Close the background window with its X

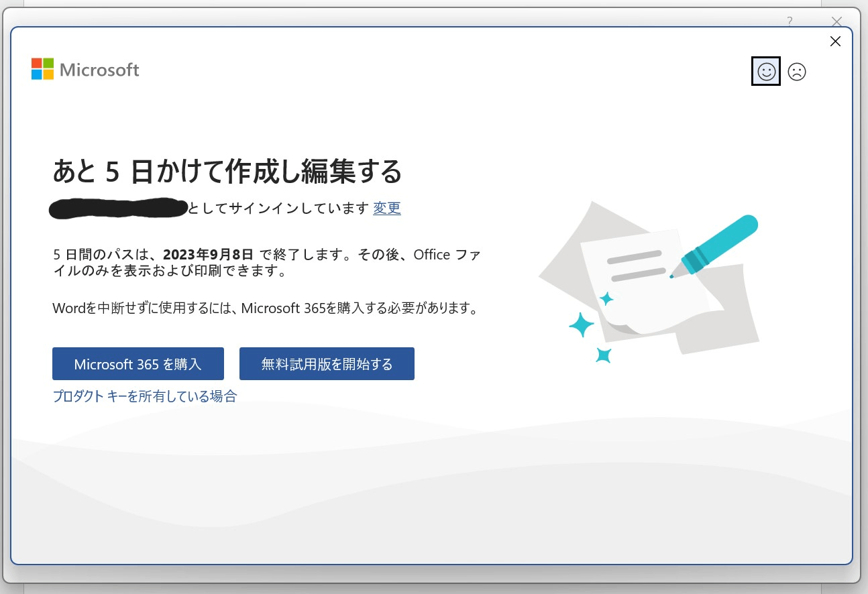(836, 21)
